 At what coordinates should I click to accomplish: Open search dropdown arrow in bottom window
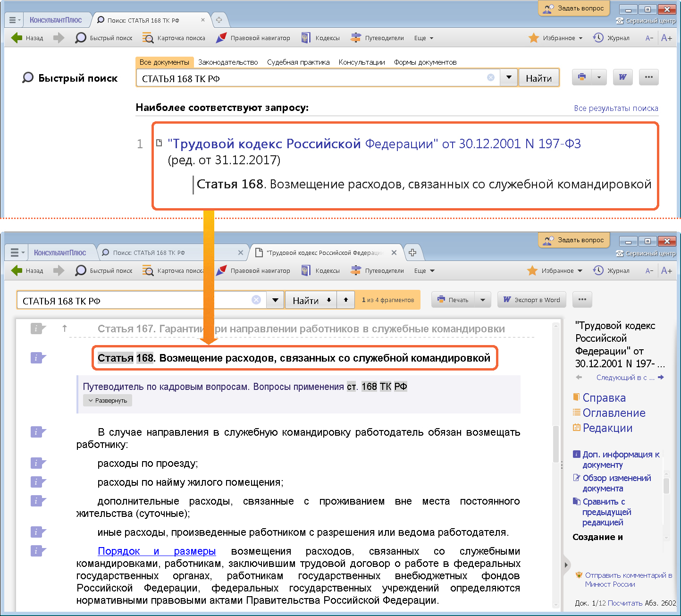tap(275, 300)
